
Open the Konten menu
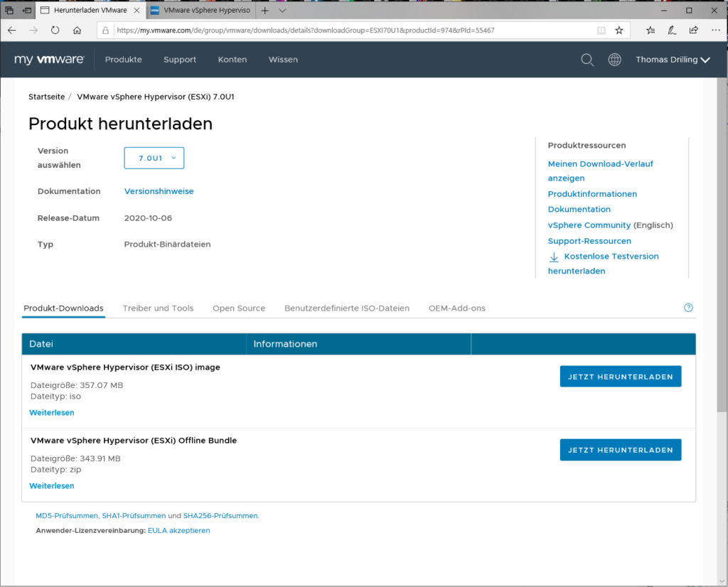tap(232, 60)
